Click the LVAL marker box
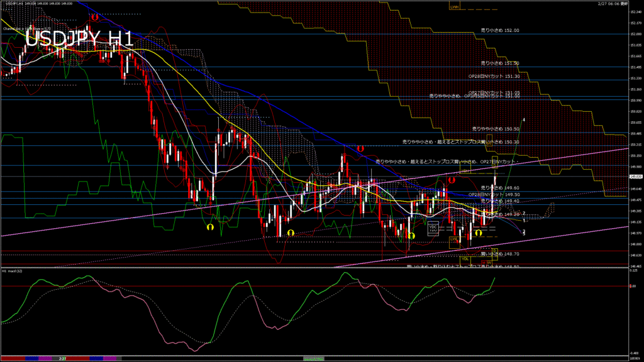The image size is (644, 362). 453,239
